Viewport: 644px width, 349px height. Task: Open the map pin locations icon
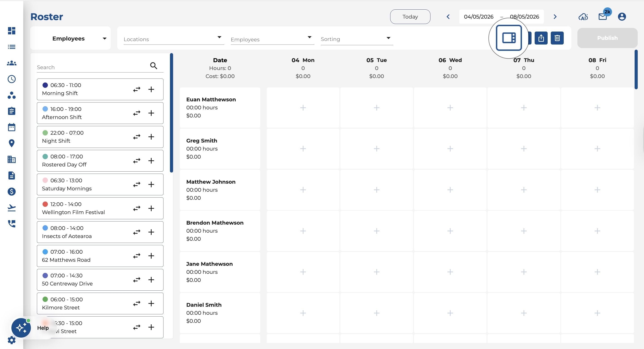click(x=11, y=143)
